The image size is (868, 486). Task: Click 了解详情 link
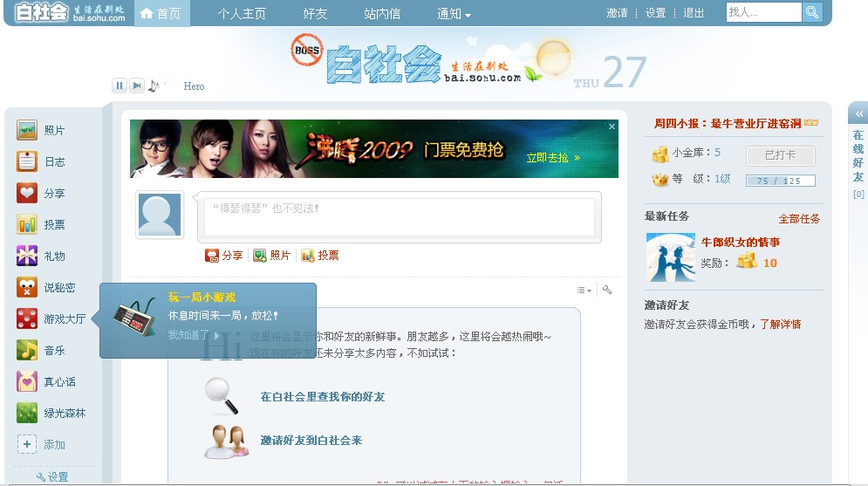(780, 324)
